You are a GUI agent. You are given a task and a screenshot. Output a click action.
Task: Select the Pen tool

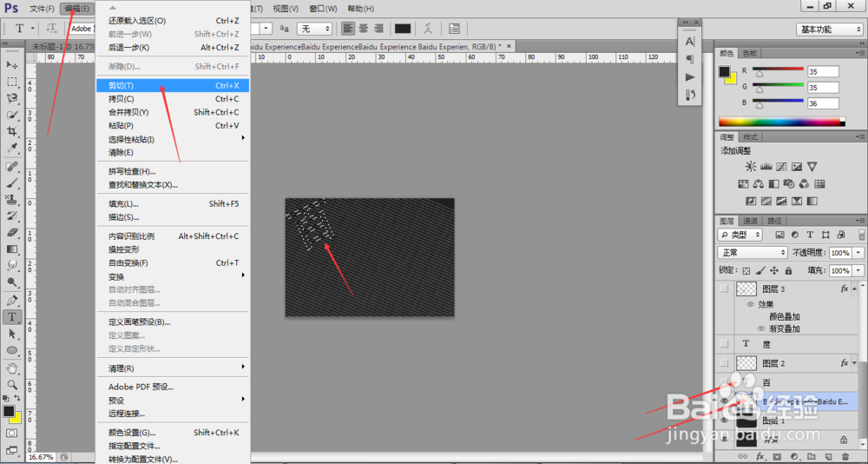[x=12, y=301]
